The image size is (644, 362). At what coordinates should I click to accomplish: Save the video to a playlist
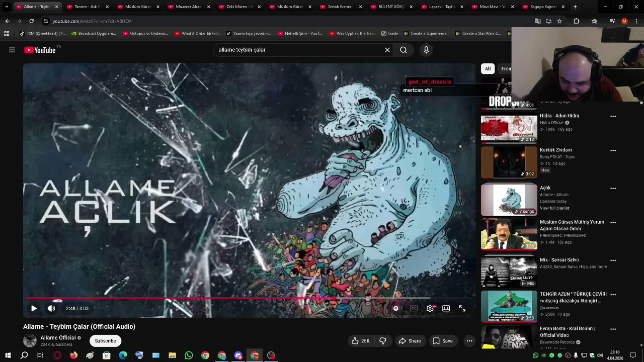[x=443, y=341]
